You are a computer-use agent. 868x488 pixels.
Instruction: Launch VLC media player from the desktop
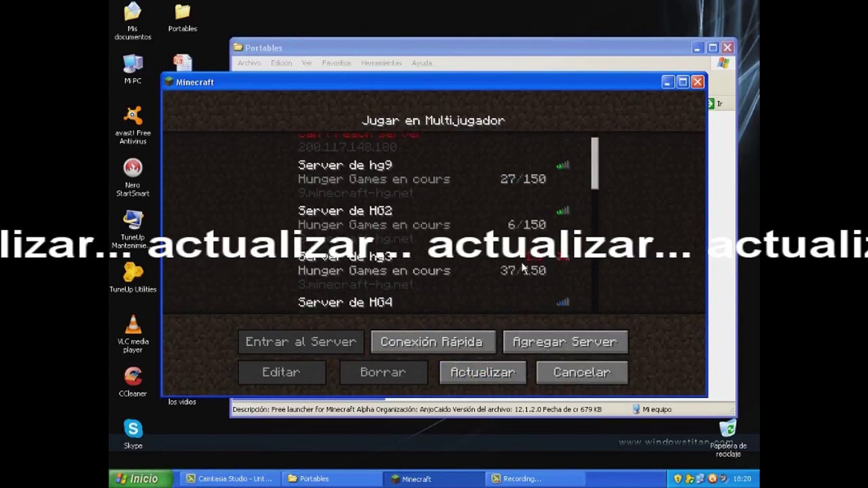click(132, 325)
